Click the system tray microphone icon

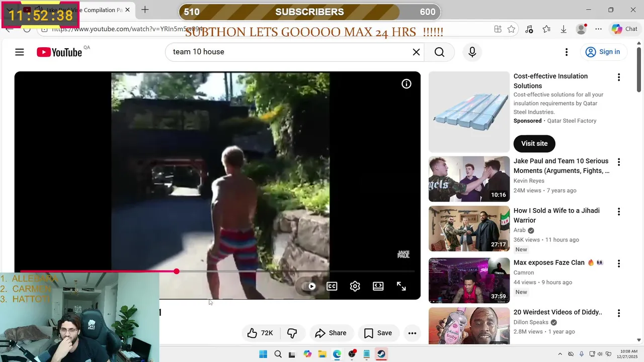582,354
